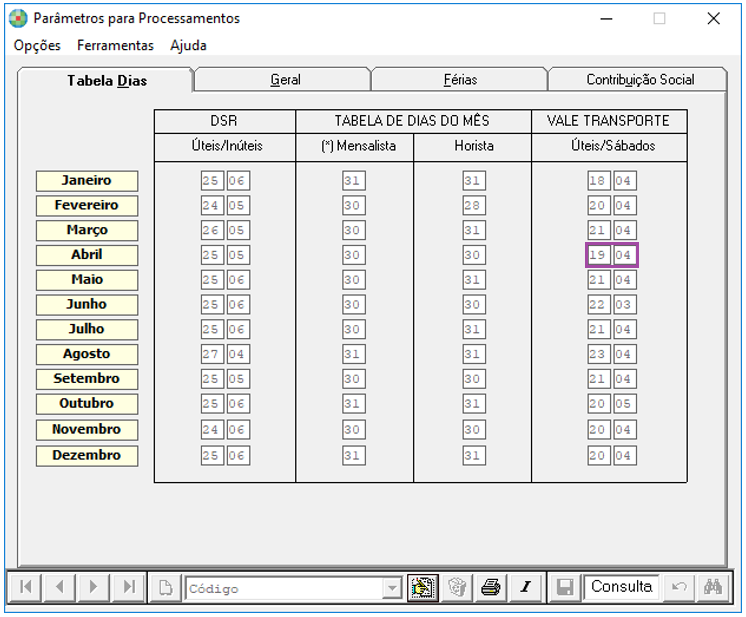The image size is (746, 617).
Task: Click the delete trash bin icon
Action: [x=457, y=588]
